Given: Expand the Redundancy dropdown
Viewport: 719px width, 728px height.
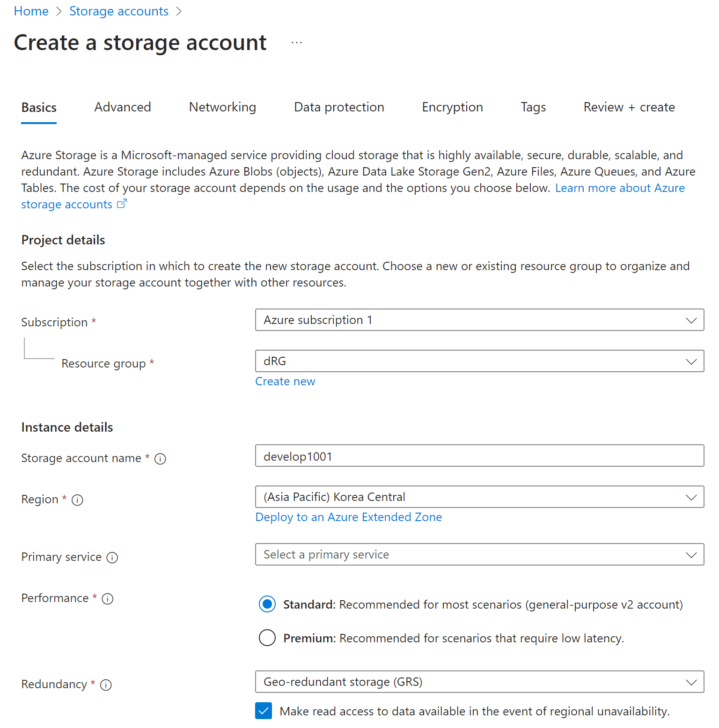Looking at the screenshot, I should coord(479,682).
